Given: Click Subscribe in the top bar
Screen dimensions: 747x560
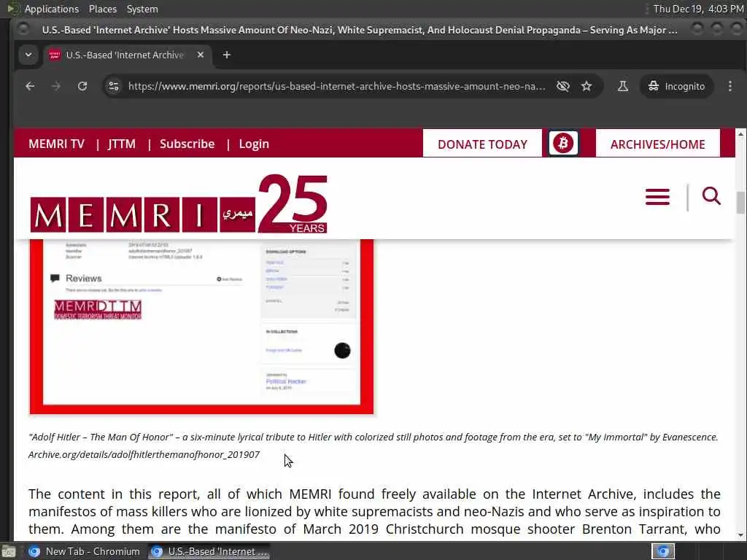Looking at the screenshot, I should tap(187, 144).
